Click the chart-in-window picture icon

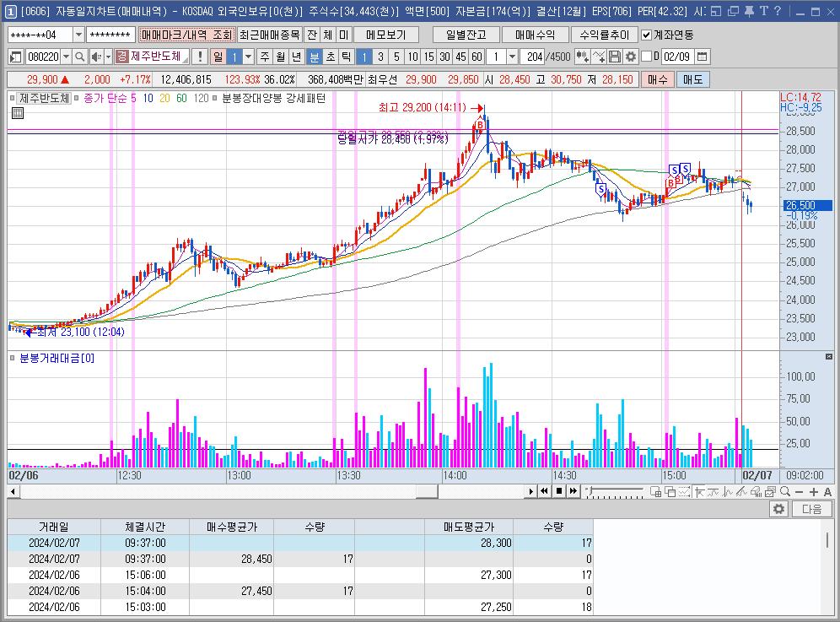pyautogui.click(x=770, y=492)
